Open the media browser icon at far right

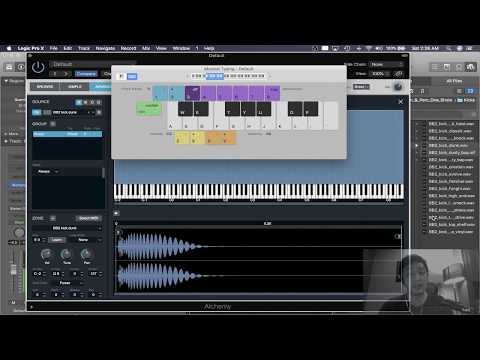click(x=470, y=67)
